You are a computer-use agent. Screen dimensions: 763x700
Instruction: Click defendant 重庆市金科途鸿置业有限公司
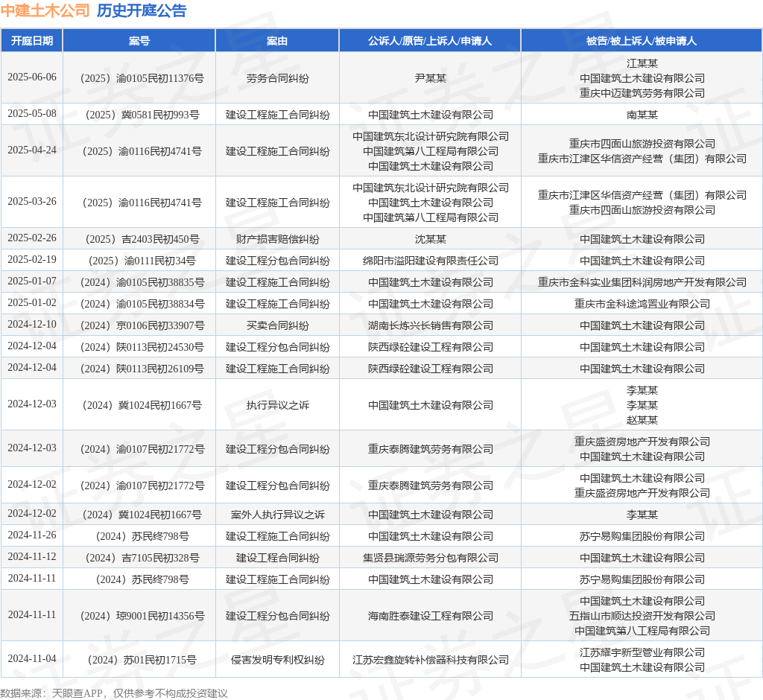pos(642,304)
